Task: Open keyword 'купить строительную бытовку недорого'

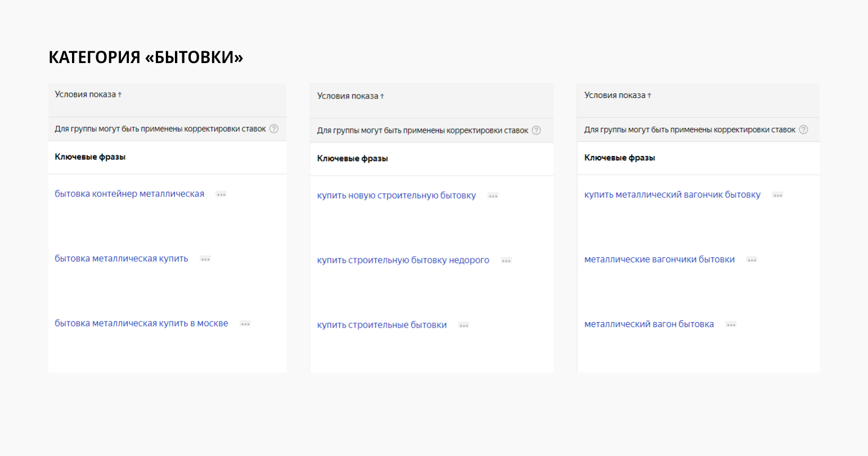Action: point(403,261)
